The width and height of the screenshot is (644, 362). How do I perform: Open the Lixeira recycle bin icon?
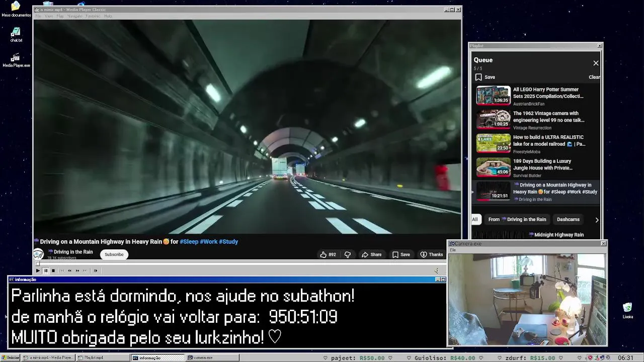tap(628, 311)
